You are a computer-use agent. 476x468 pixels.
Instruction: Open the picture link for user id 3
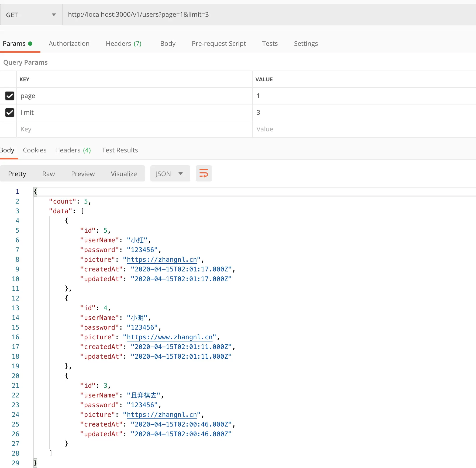coord(162,415)
